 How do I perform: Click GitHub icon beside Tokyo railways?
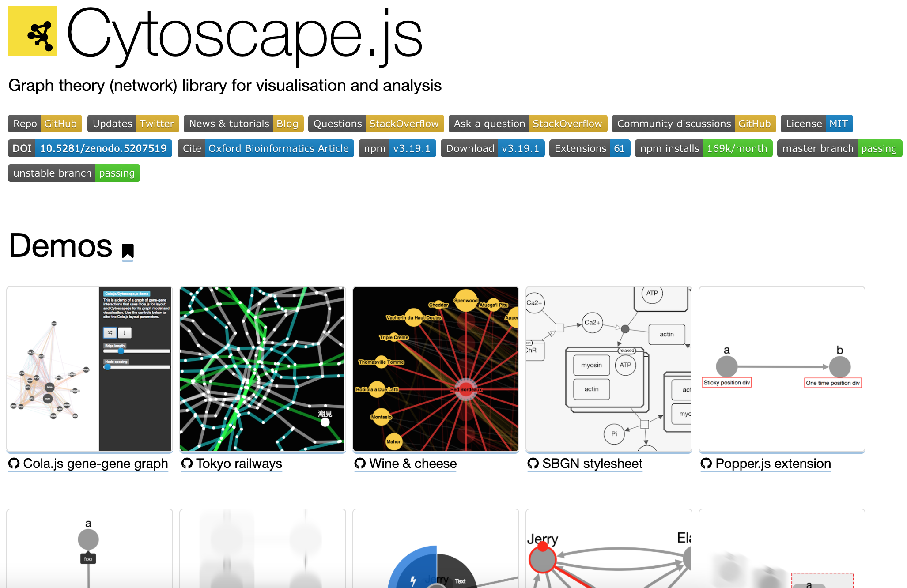[187, 464]
